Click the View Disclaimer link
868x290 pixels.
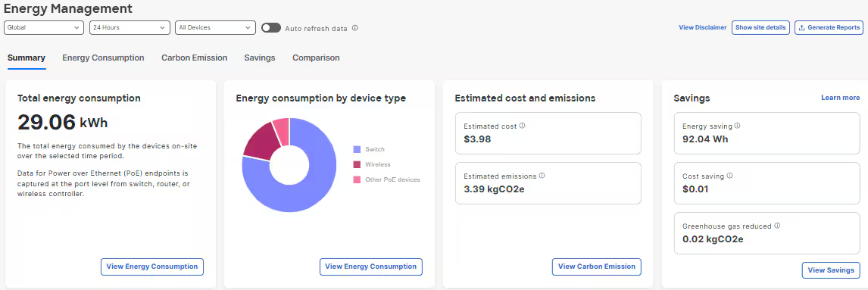pyautogui.click(x=702, y=28)
